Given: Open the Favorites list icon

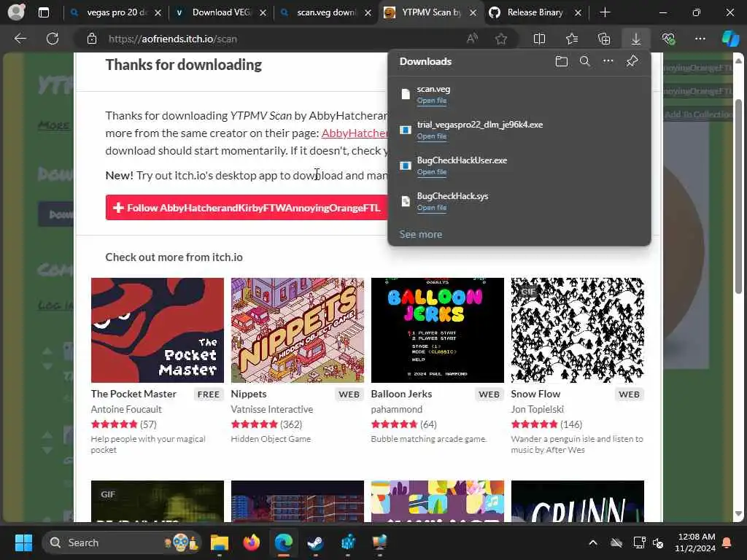Looking at the screenshot, I should 572,39.
